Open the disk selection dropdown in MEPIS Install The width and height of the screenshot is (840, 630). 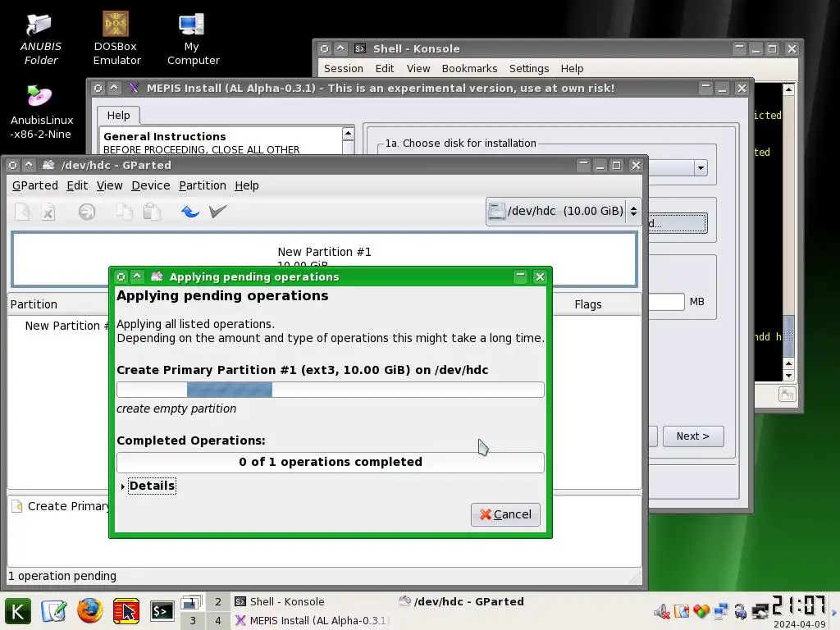pos(701,168)
